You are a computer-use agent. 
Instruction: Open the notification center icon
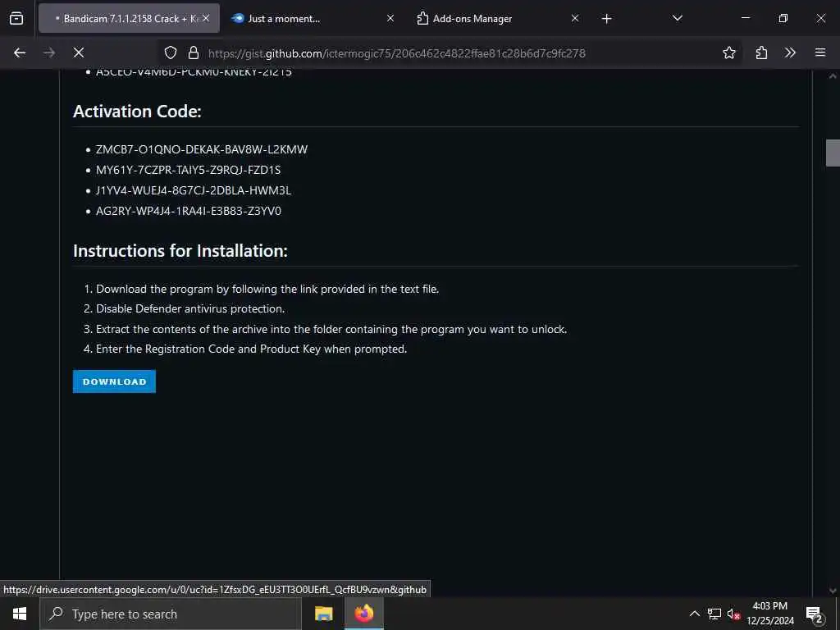814,614
